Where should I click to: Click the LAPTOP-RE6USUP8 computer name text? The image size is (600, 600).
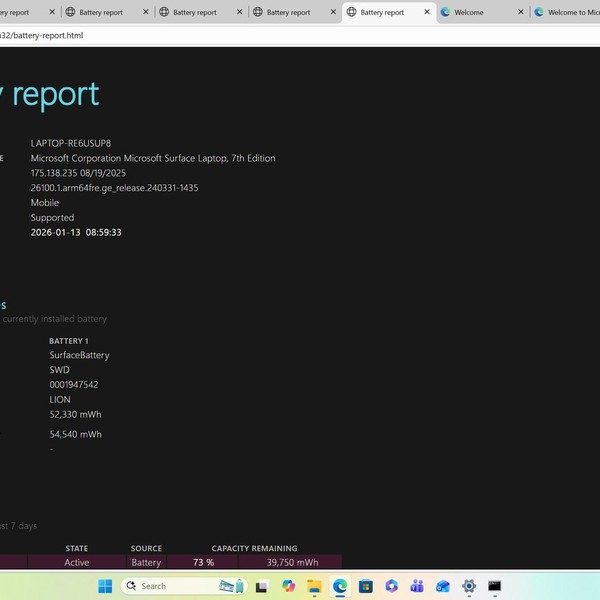(71, 143)
